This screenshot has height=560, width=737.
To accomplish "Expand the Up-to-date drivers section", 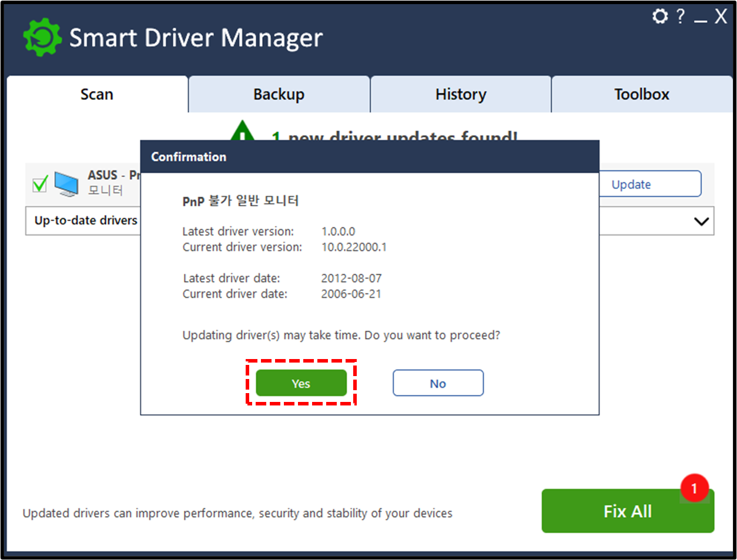I will click(701, 222).
